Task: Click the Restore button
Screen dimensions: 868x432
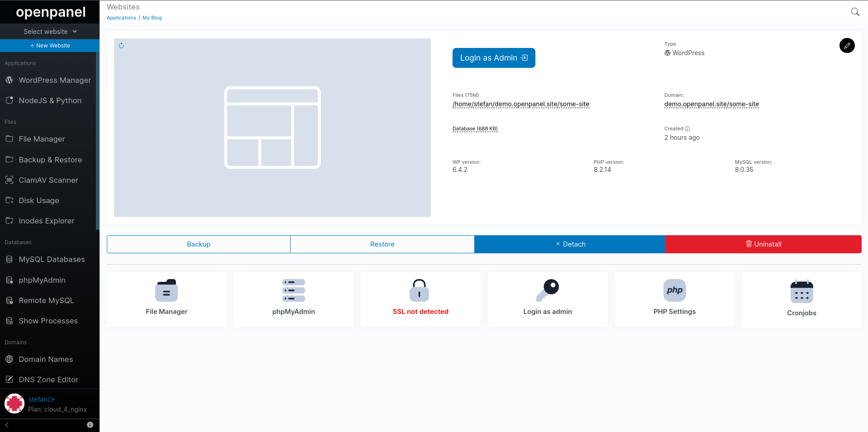Action: pos(382,244)
